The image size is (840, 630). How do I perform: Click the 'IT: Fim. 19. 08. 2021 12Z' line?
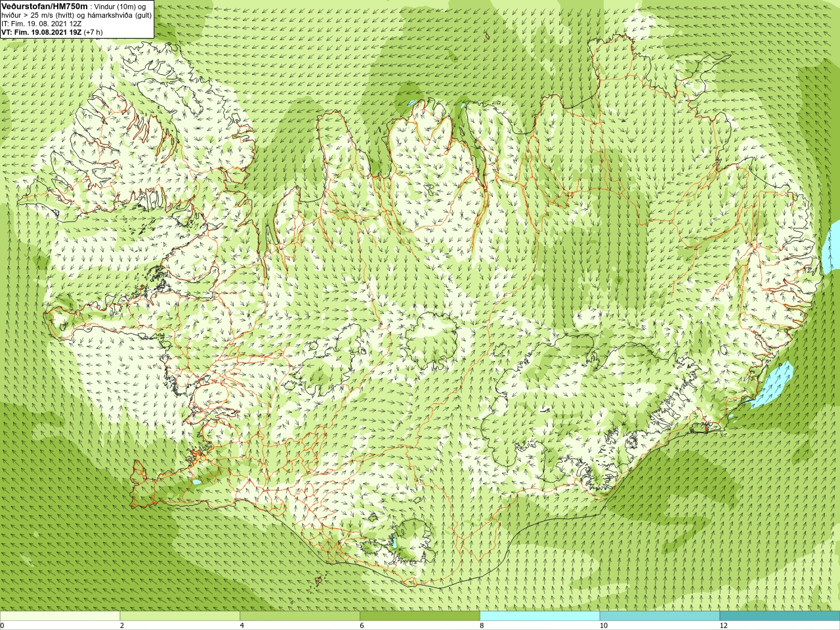[41, 24]
